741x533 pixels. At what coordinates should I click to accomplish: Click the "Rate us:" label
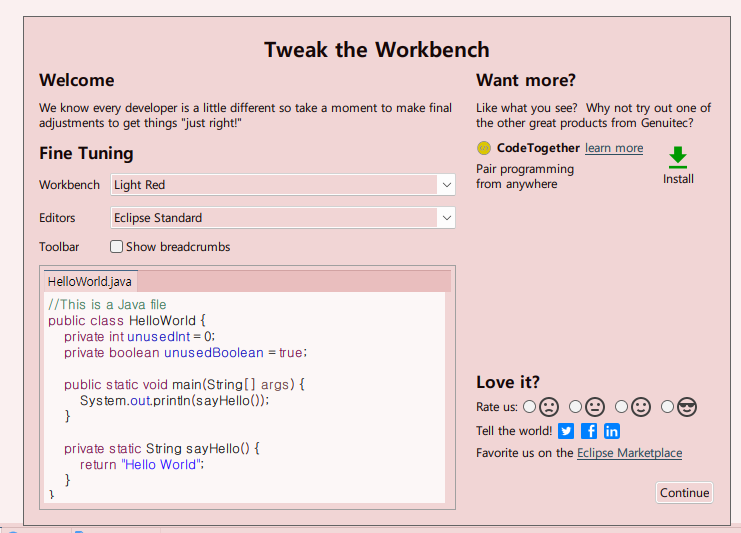[497, 407]
